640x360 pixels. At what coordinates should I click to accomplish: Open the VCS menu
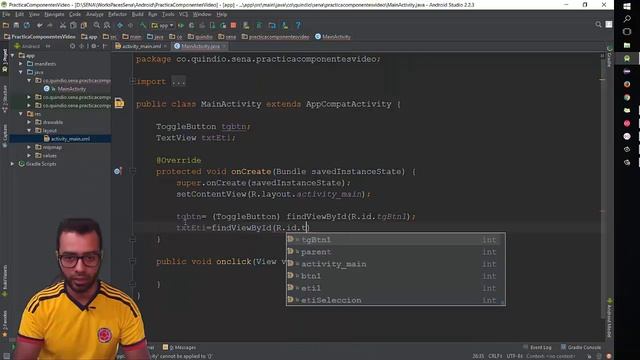183,14
